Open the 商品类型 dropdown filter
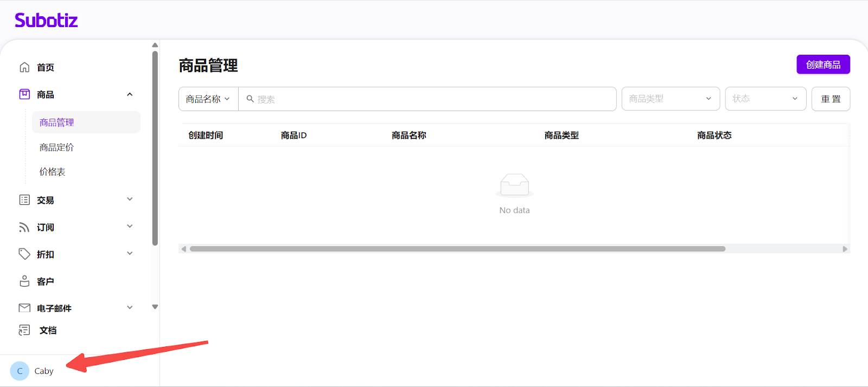This screenshot has height=387, width=868. point(670,99)
